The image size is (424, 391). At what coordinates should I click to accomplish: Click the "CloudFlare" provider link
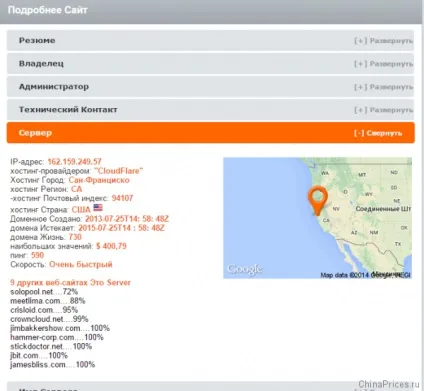118,171
